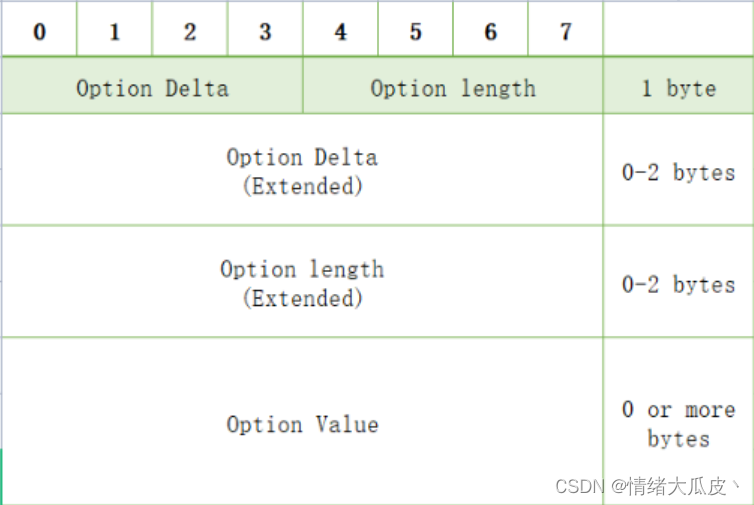This screenshot has width=754, height=505.
Task: Click the Option Value cell
Action: tap(302, 424)
